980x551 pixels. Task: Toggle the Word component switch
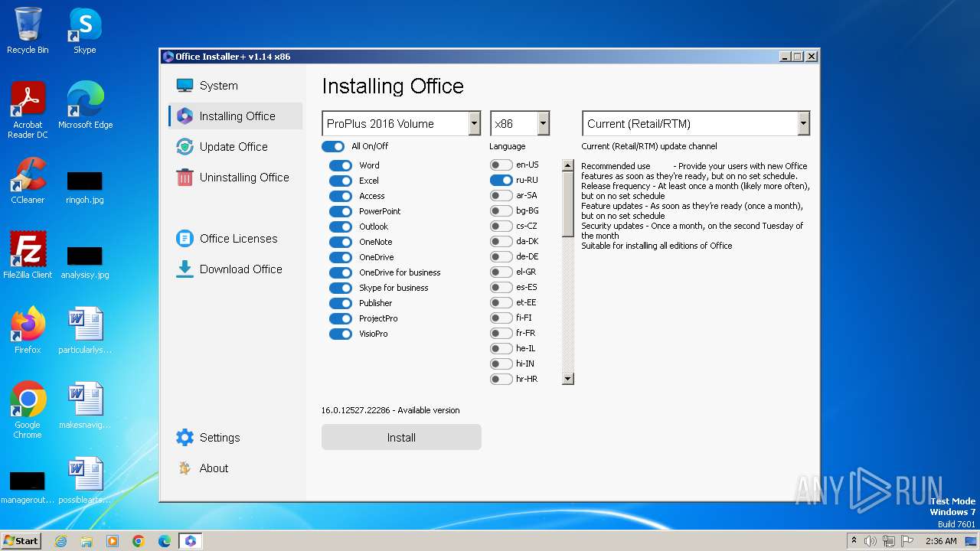click(x=341, y=165)
